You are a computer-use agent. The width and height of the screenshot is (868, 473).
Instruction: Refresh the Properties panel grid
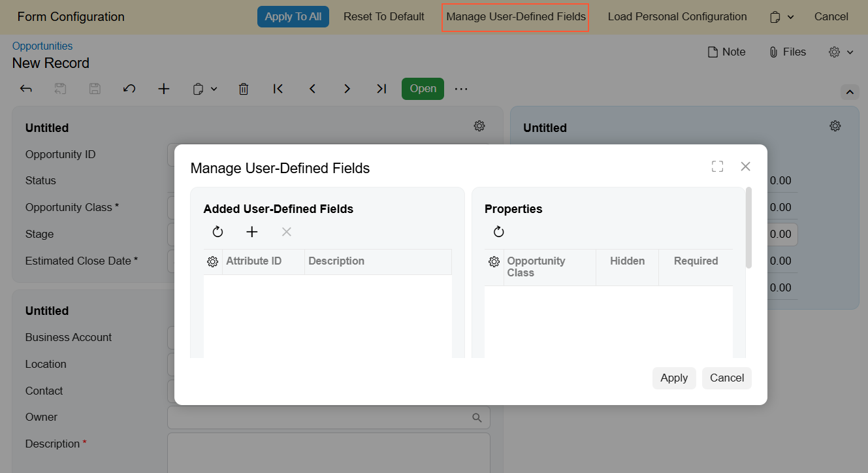(499, 232)
